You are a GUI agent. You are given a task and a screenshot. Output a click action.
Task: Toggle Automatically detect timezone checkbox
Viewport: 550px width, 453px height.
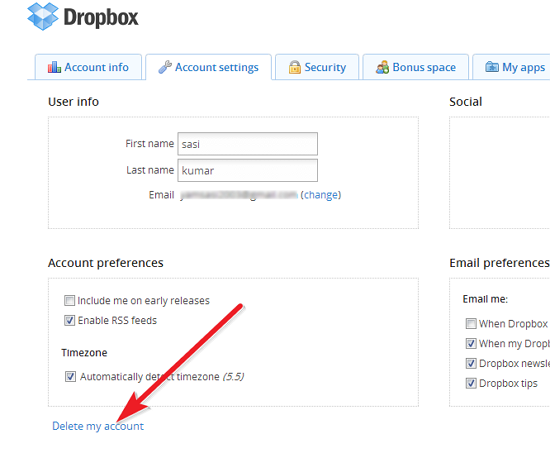coord(70,377)
